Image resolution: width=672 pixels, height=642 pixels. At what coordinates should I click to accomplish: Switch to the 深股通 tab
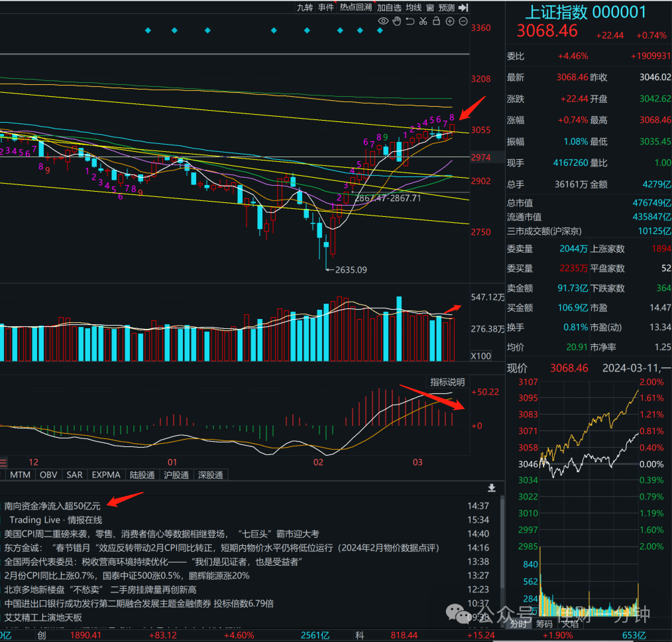tap(211, 475)
